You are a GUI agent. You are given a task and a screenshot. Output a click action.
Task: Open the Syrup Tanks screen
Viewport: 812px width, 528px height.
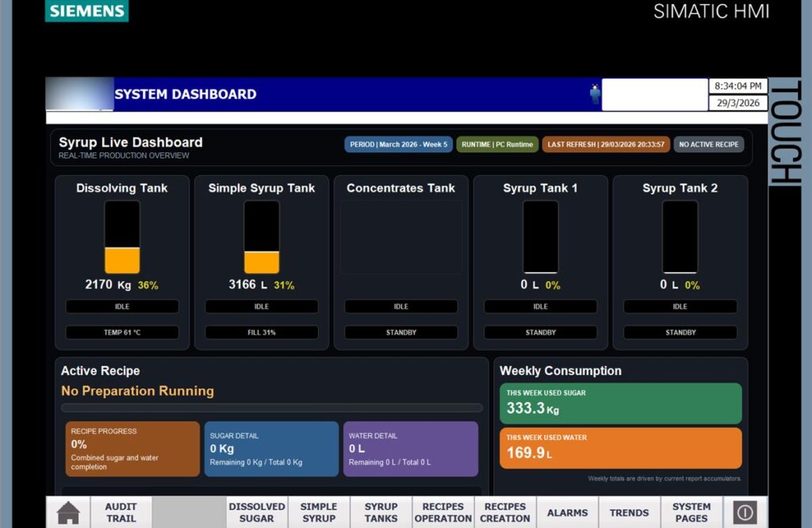point(381,512)
